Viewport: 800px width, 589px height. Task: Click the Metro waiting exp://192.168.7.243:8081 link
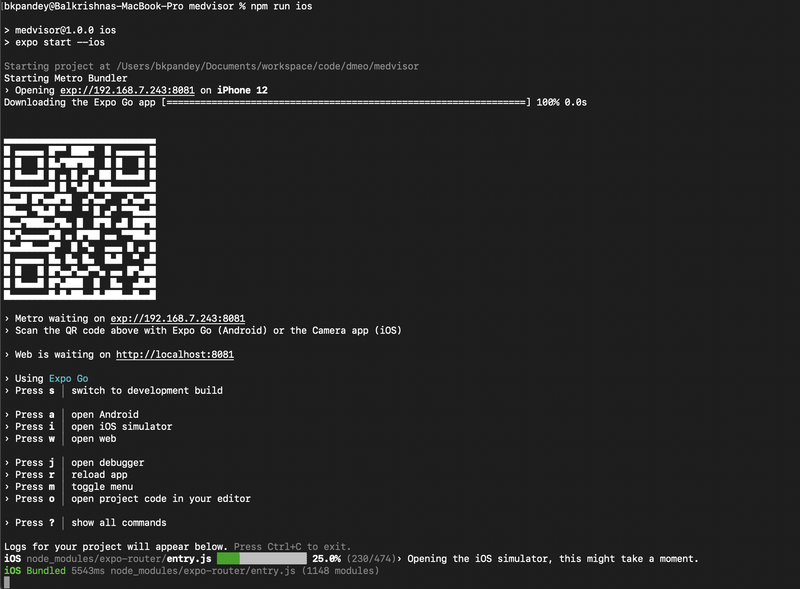[178, 318]
